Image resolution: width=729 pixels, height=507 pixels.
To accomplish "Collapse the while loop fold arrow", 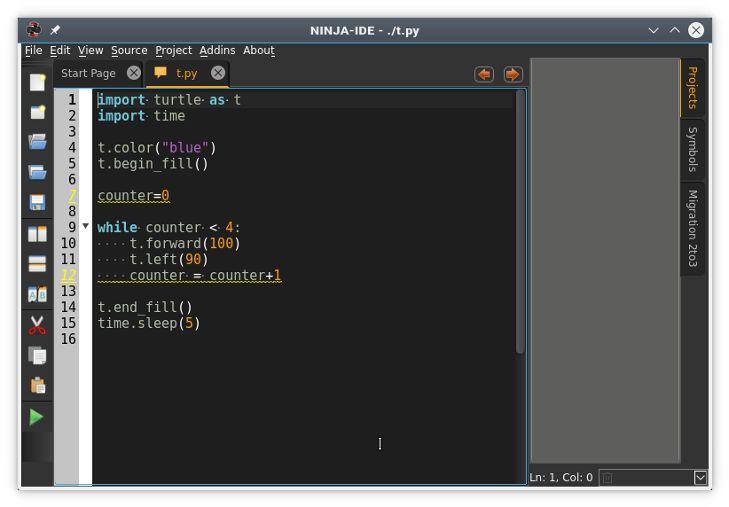I will tap(85, 227).
